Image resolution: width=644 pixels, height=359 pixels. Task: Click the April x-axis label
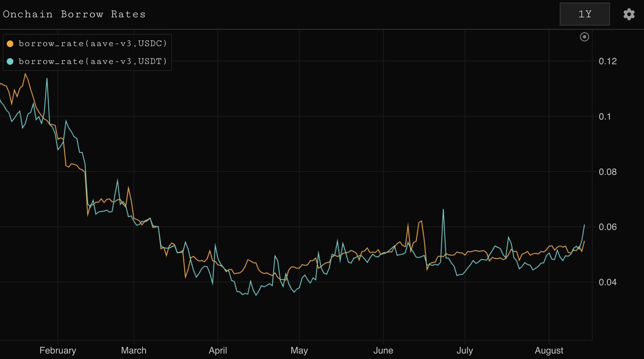point(217,351)
